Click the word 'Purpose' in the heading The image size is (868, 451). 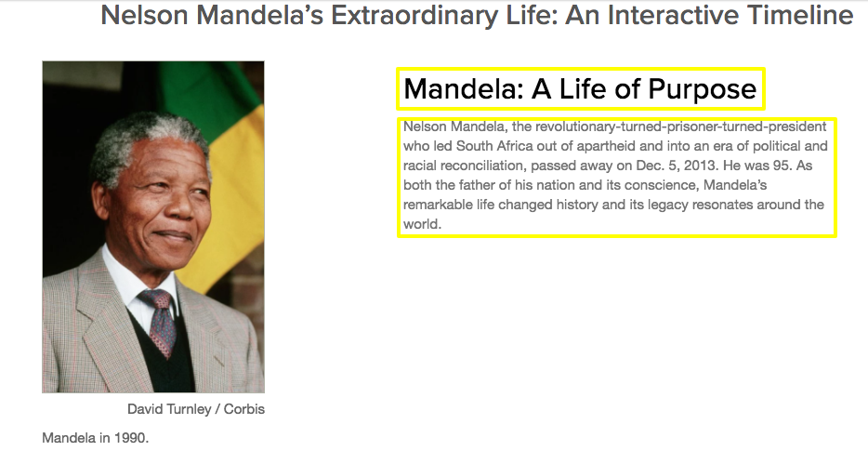pyautogui.click(x=702, y=89)
